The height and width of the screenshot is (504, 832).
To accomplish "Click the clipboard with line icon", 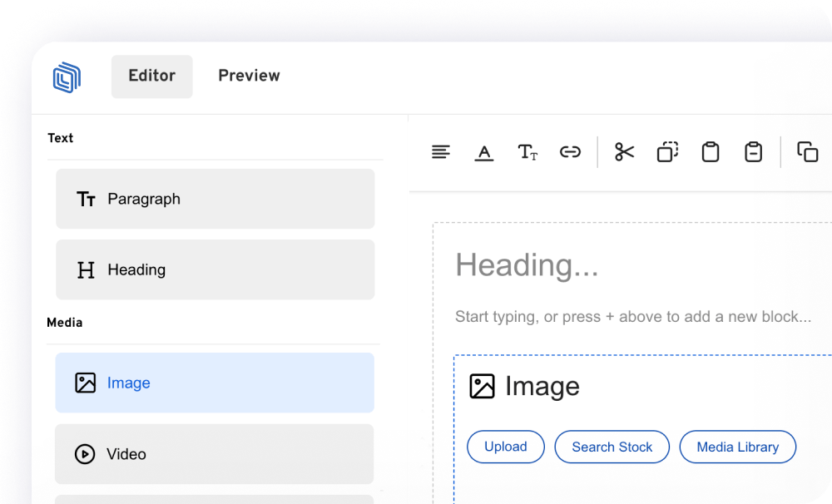I will 754,152.
